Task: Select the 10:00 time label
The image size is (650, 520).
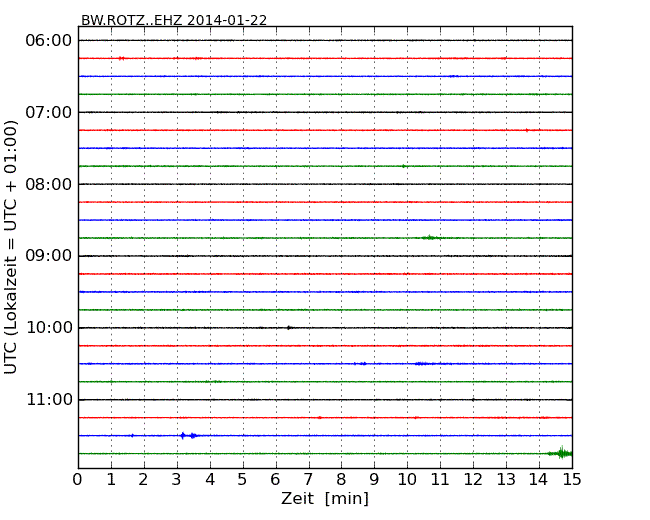Action: coord(49,328)
